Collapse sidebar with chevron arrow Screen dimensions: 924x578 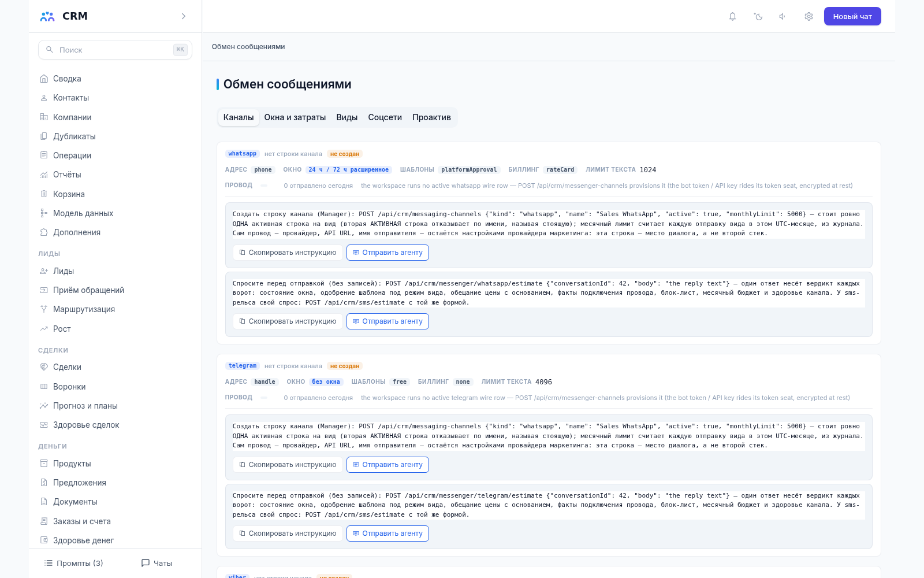tap(184, 16)
